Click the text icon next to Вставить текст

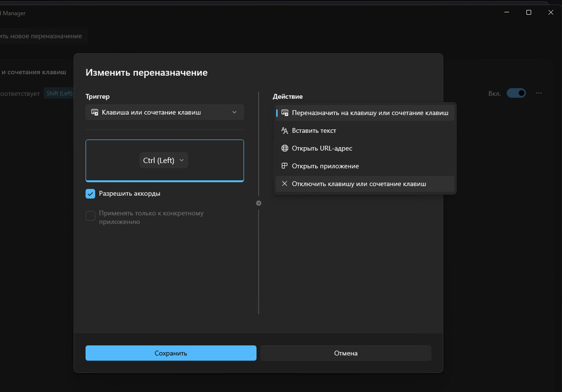pyautogui.click(x=284, y=130)
